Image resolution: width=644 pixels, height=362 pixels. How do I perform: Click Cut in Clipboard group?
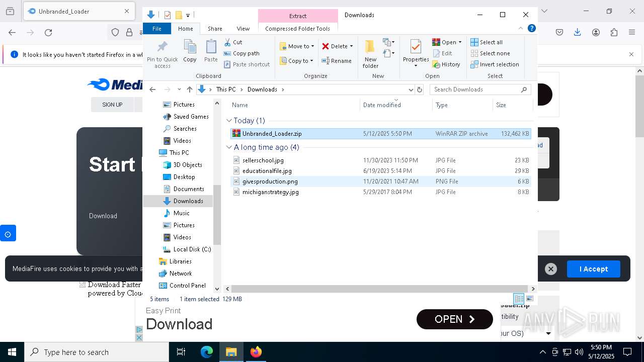(x=233, y=42)
